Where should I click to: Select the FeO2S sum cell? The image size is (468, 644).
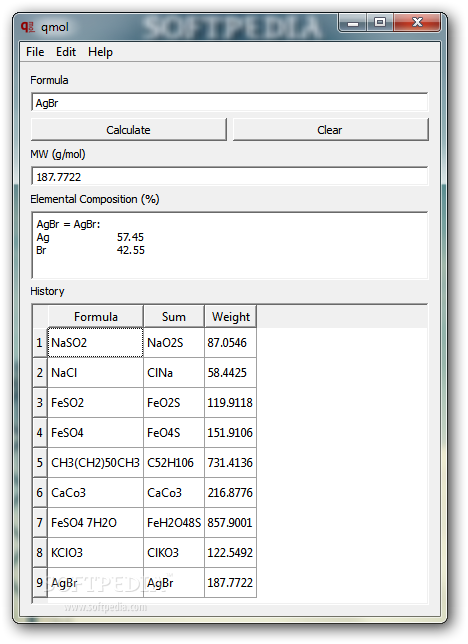(174, 402)
